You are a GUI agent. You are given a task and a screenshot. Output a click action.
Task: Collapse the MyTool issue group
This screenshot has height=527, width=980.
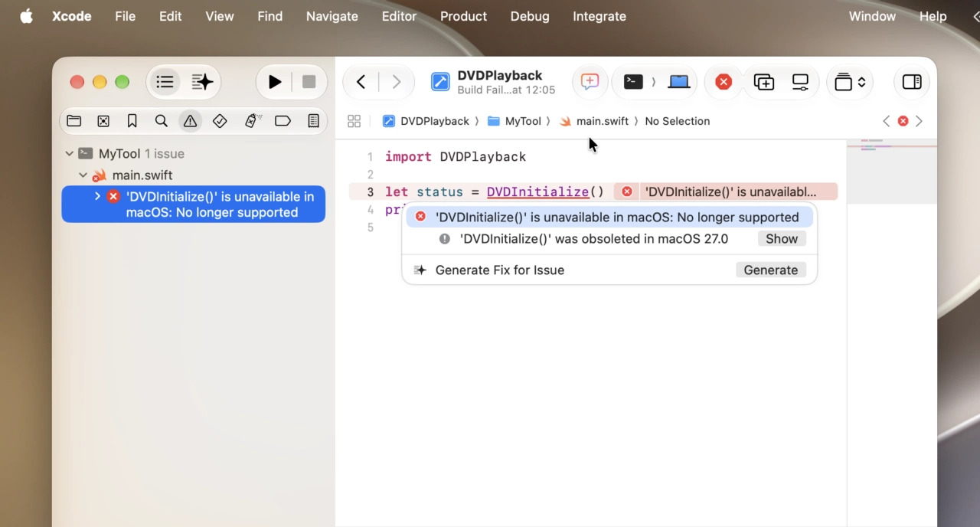tap(70, 153)
